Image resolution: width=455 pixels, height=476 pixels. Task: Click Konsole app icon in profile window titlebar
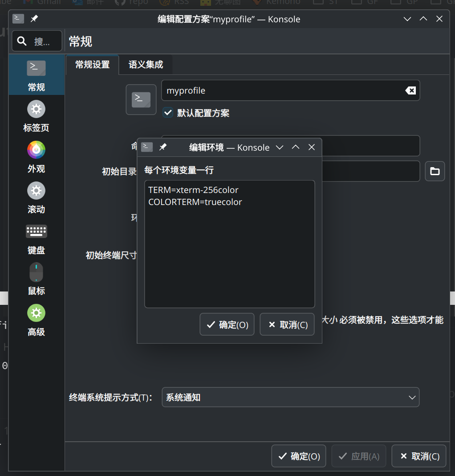(18, 19)
